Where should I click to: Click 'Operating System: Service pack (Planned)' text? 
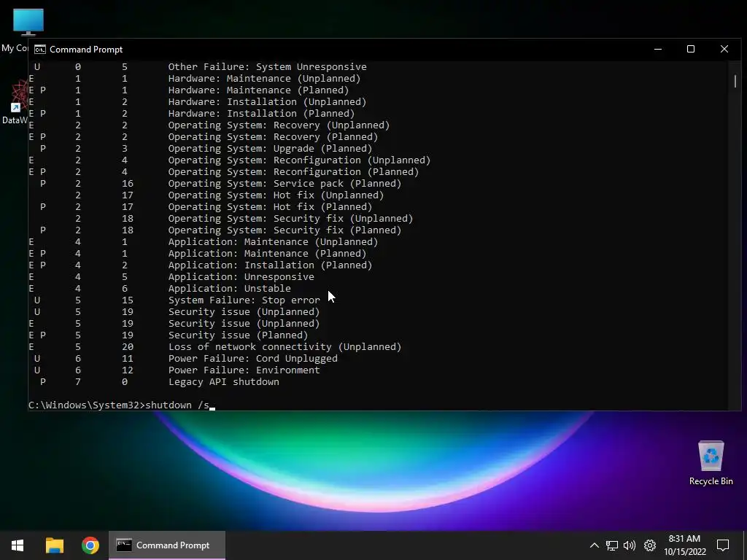tap(285, 183)
